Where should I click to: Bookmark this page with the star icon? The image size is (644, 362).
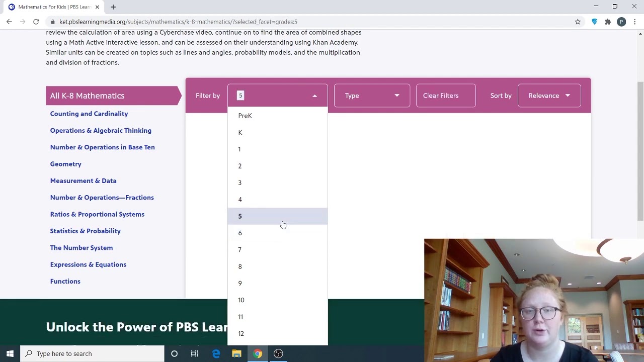click(x=578, y=22)
